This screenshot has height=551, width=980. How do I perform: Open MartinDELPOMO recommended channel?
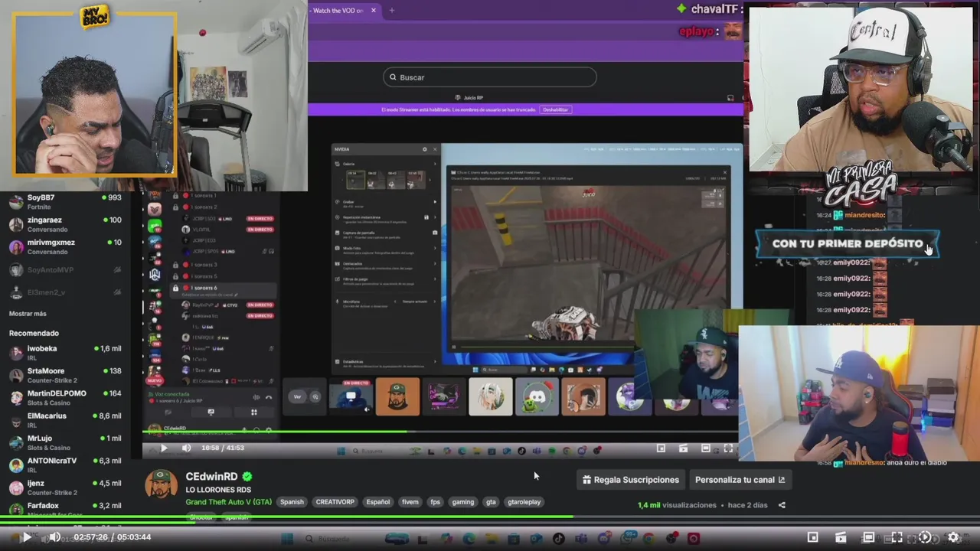point(65,398)
